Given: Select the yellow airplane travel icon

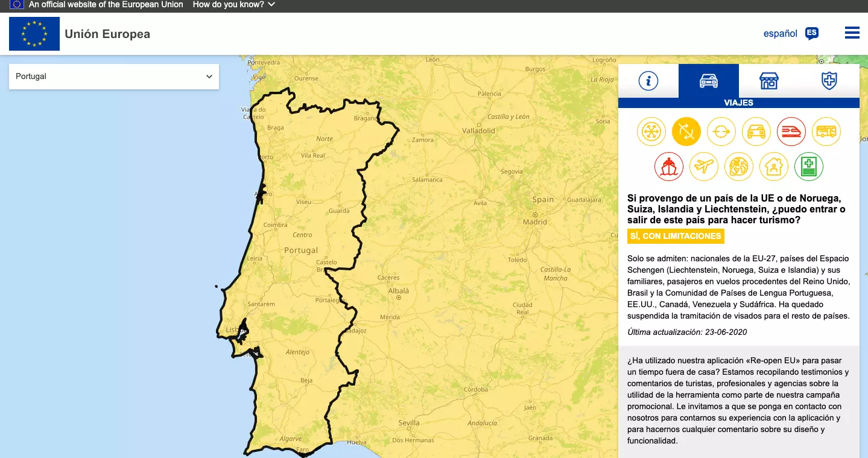Looking at the screenshot, I should (704, 167).
